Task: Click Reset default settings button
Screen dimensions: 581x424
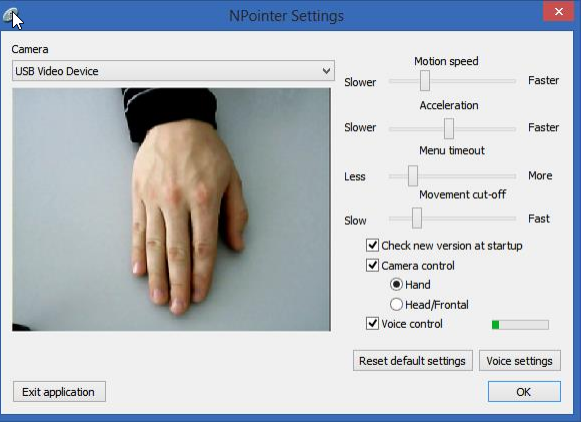Action: coord(413,361)
